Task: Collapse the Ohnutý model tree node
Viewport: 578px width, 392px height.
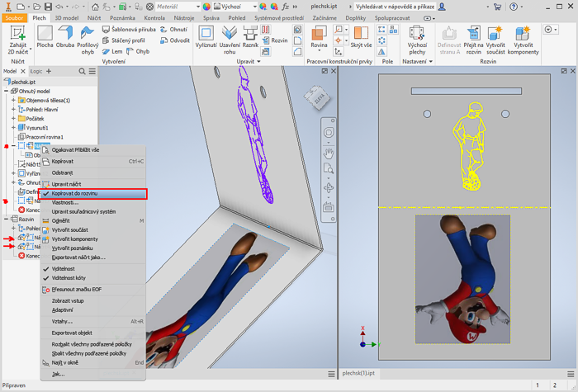Action: (7, 91)
